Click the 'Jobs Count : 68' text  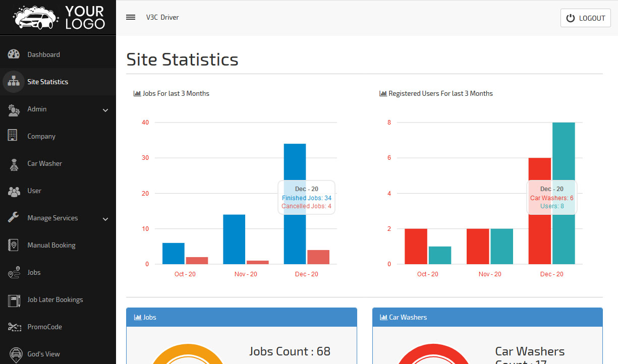pyautogui.click(x=290, y=351)
